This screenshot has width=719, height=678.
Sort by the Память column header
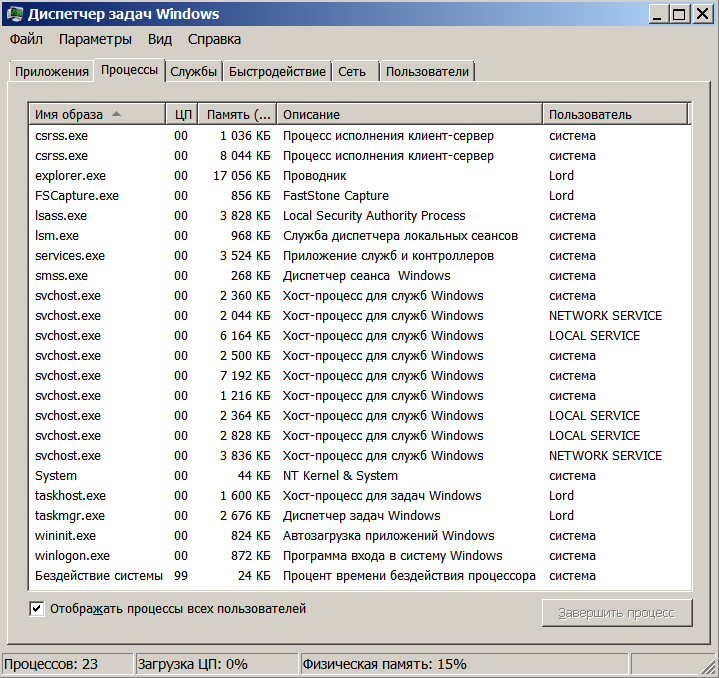click(238, 115)
